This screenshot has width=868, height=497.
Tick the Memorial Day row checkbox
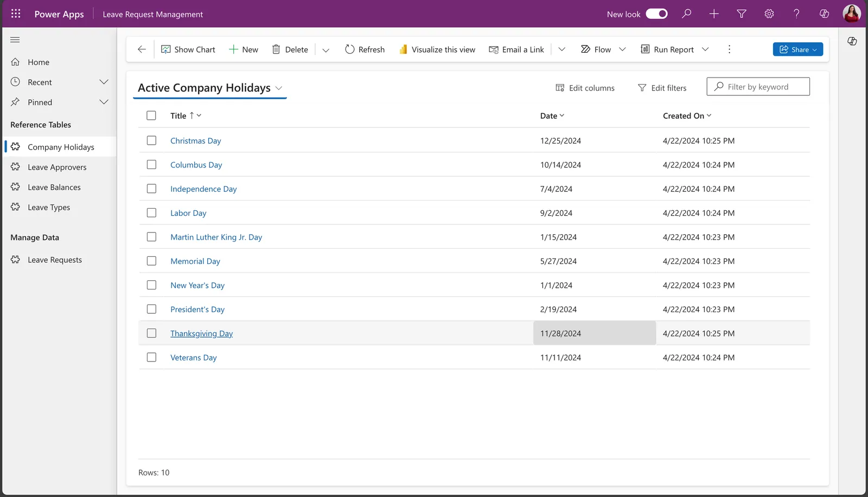(x=151, y=261)
